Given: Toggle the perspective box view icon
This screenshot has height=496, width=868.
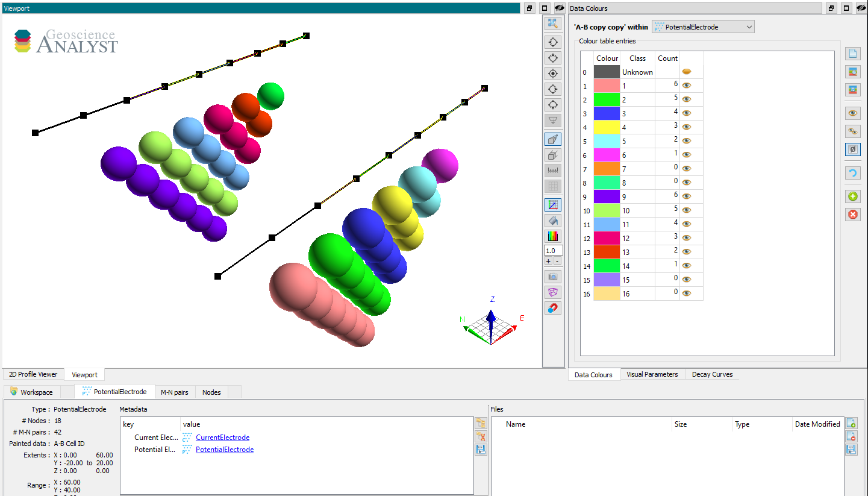Looking at the screenshot, I should coord(552,139).
